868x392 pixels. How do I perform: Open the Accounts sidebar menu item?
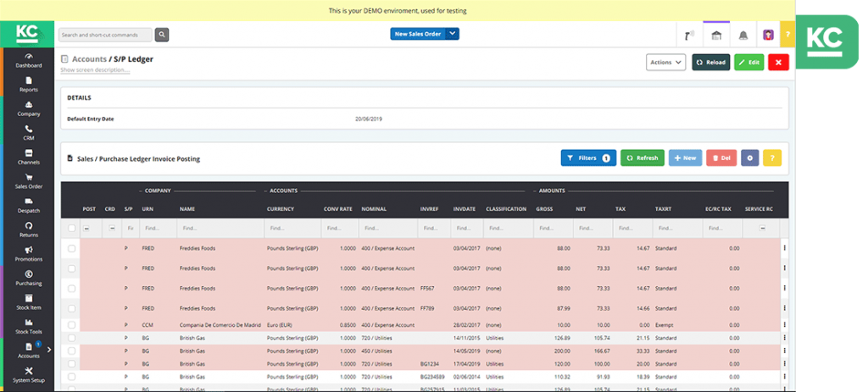(28, 351)
